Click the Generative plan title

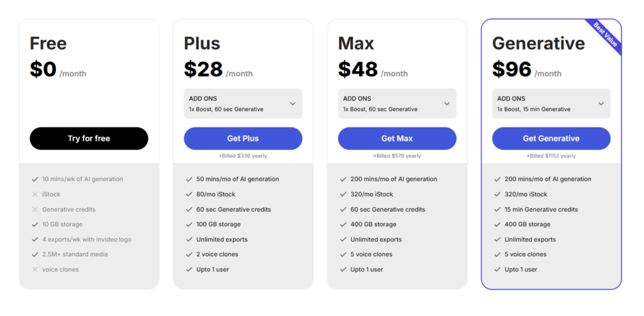pos(538,43)
